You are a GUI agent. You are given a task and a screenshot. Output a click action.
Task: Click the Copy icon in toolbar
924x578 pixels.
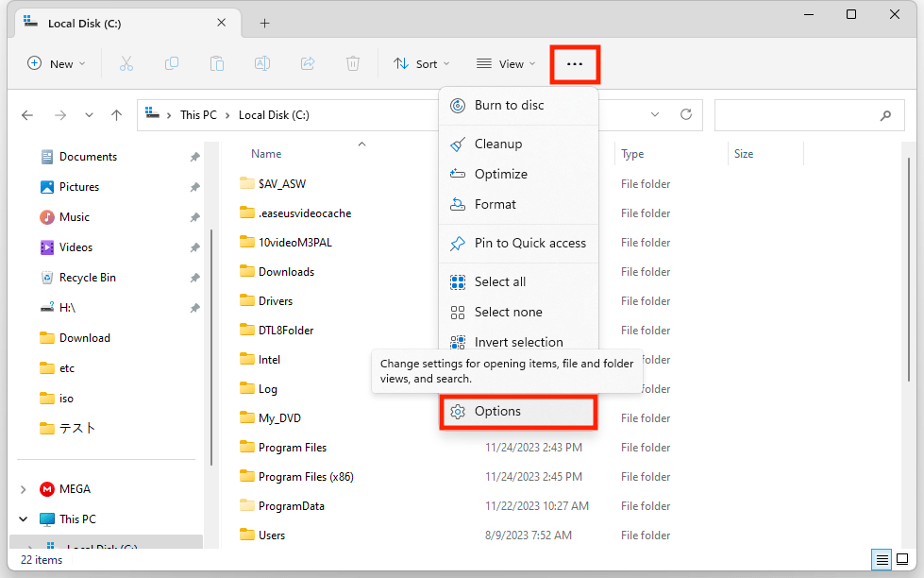click(x=172, y=63)
